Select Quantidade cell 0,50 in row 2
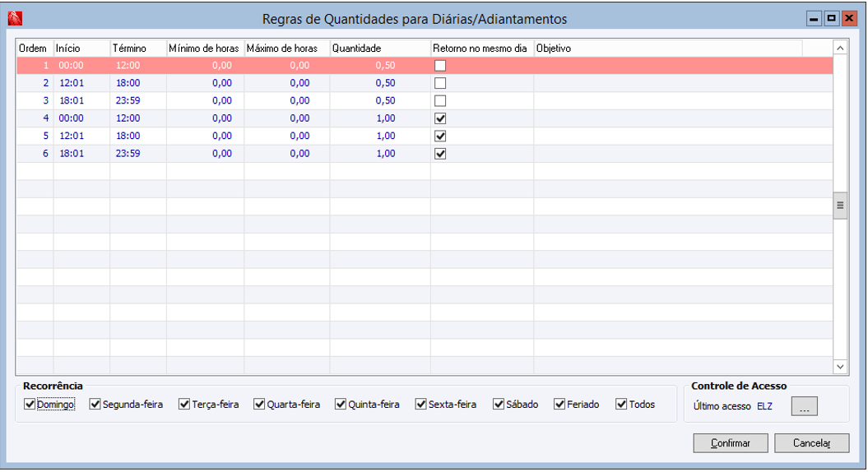This screenshot has height=472, width=868. pyautogui.click(x=380, y=83)
